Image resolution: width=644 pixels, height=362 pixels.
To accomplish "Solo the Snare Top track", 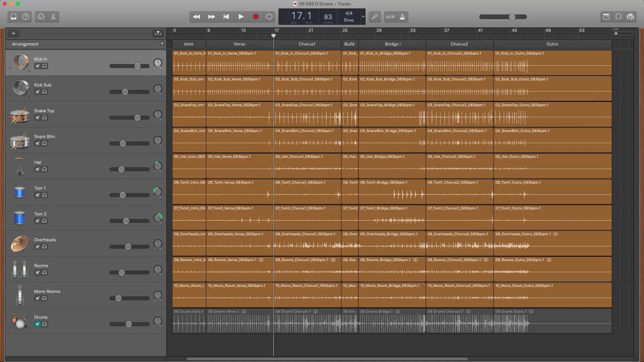I will [x=44, y=117].
